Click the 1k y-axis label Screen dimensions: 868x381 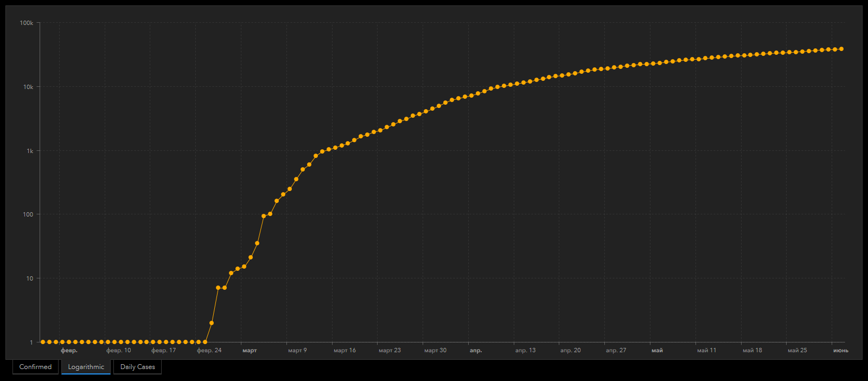pyautogui.click(x=30, y=151)
